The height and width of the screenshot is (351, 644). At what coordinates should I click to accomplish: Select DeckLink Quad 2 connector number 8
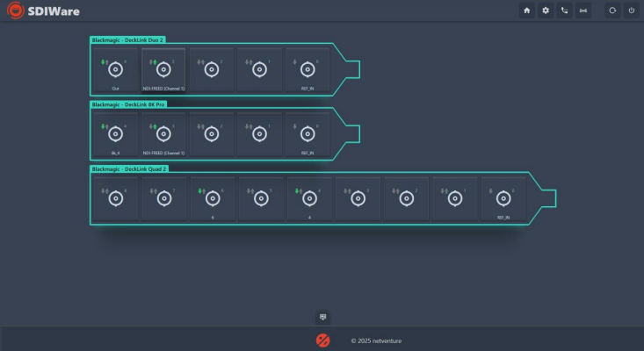pyautogui.click(x=116, y=199)
